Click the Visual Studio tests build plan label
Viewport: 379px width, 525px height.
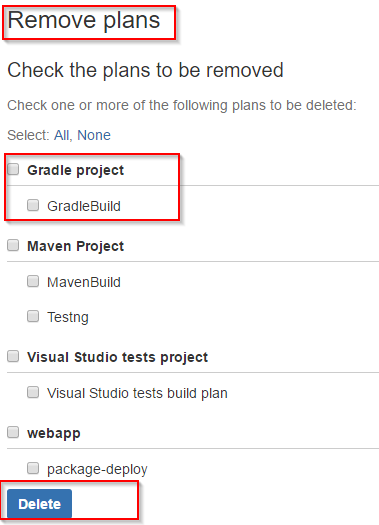tap(137, 393)
